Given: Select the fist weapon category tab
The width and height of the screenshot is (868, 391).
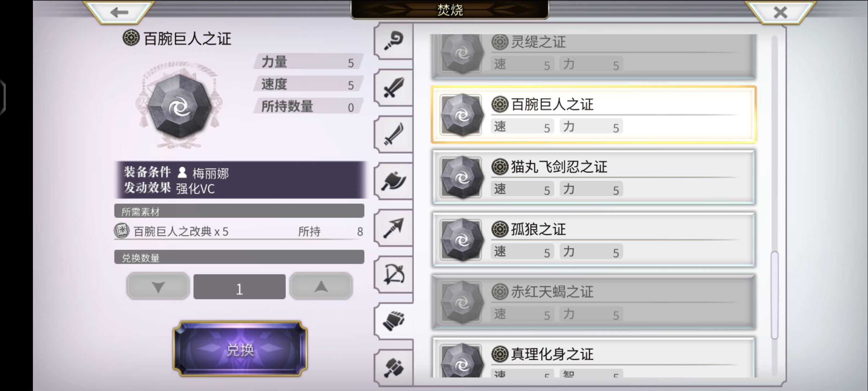Looking at the screenshot, I should pos(393,321).
